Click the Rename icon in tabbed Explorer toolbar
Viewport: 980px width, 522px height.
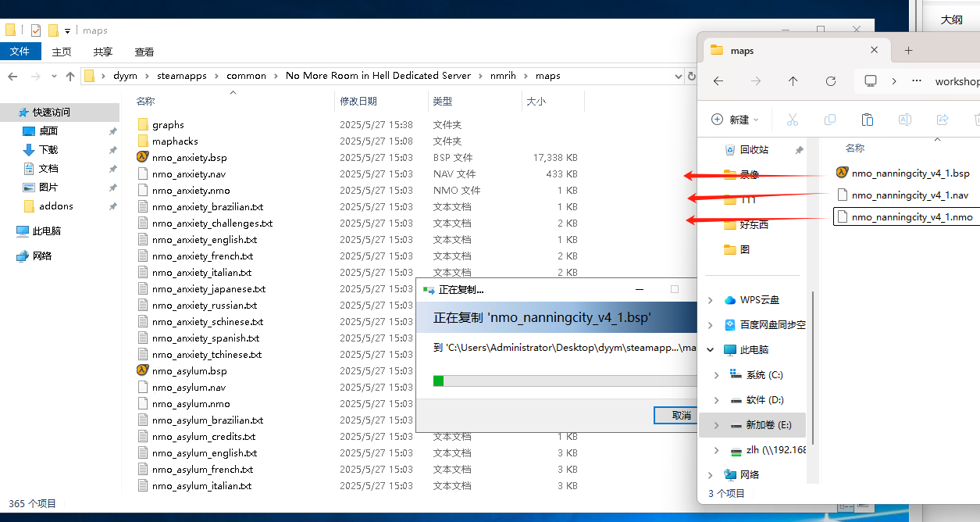[x=905, y=120]
